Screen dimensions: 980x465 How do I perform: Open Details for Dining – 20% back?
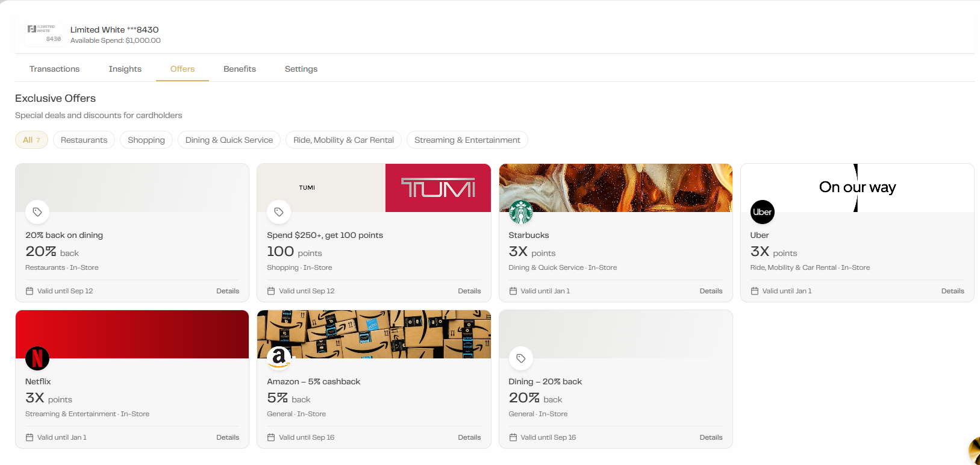click(x=711, y=437)
